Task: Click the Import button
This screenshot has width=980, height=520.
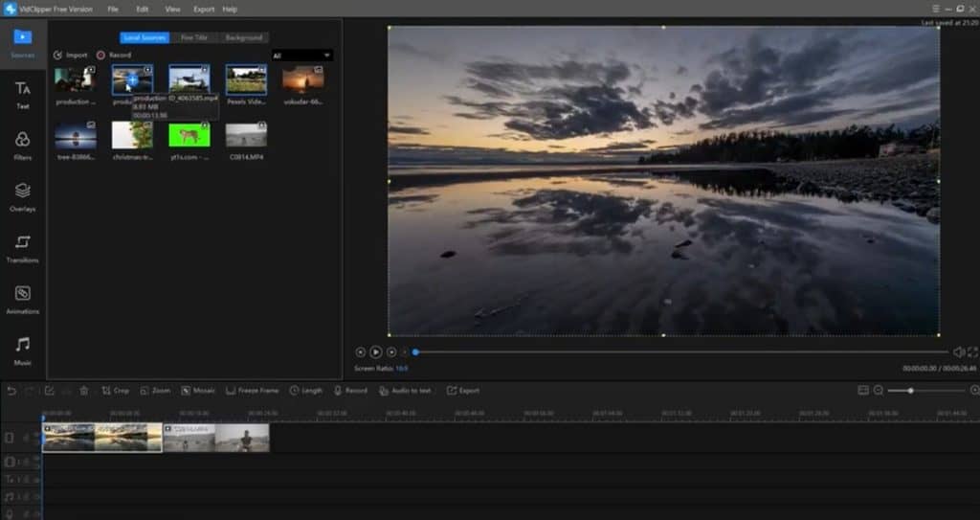Action: (71, 56)
